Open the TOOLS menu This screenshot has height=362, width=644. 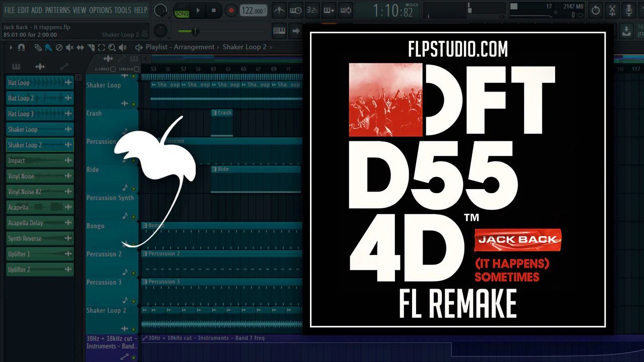pyautogui.click(x=123, y=10)
